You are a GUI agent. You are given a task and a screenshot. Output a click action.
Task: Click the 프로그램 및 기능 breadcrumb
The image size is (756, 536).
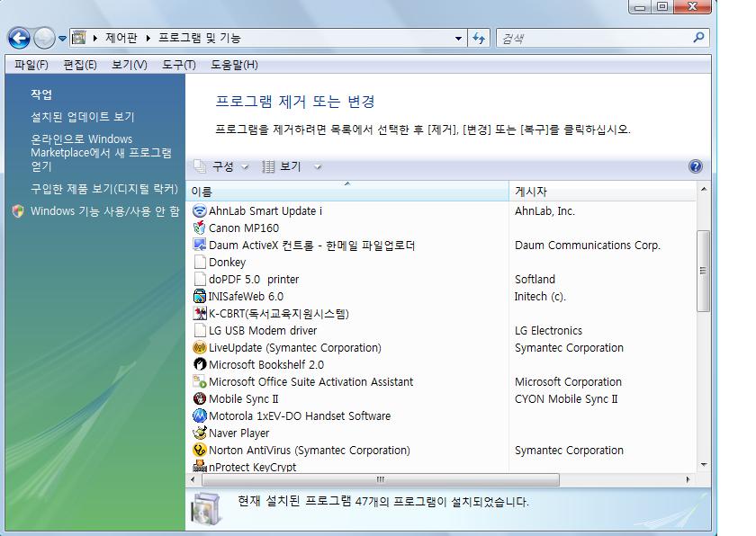(199, 38)
